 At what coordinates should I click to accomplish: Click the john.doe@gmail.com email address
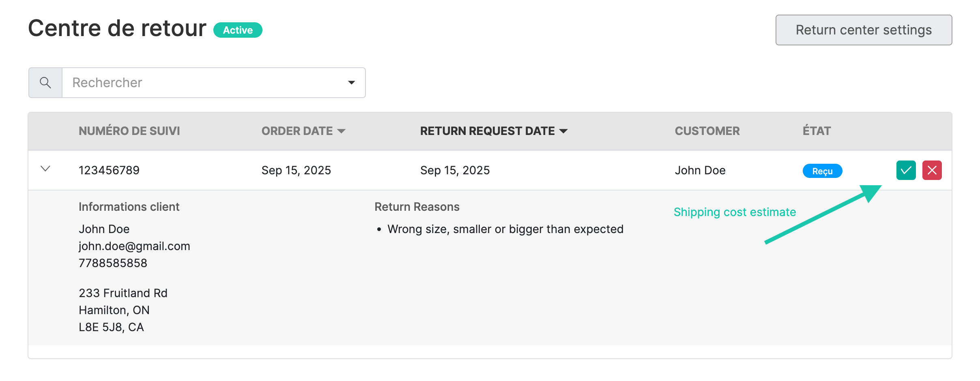[x=134, y=246]
